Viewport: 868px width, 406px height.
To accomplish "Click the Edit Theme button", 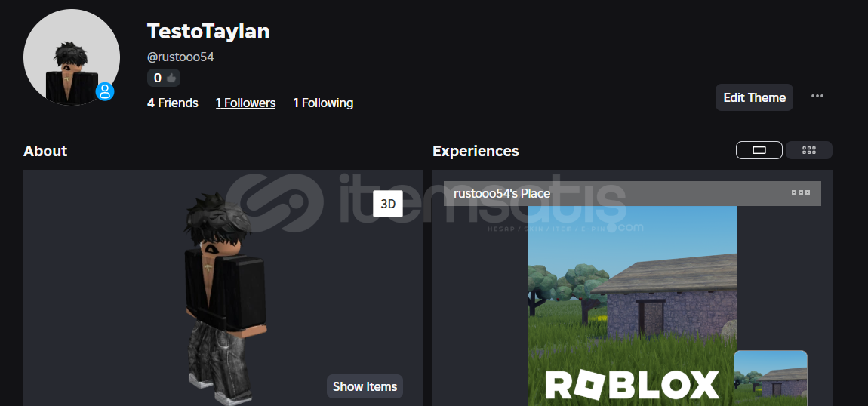I will (755, 97).
